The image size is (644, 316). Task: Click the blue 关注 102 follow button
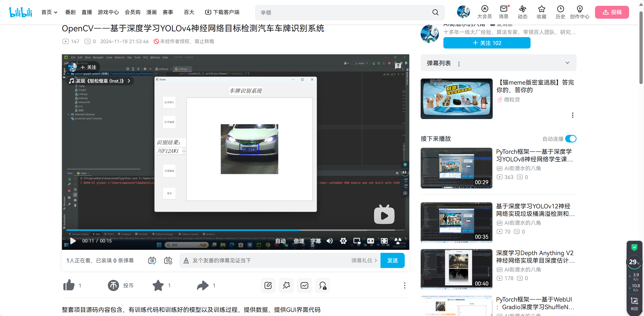(x=487, y=43)
